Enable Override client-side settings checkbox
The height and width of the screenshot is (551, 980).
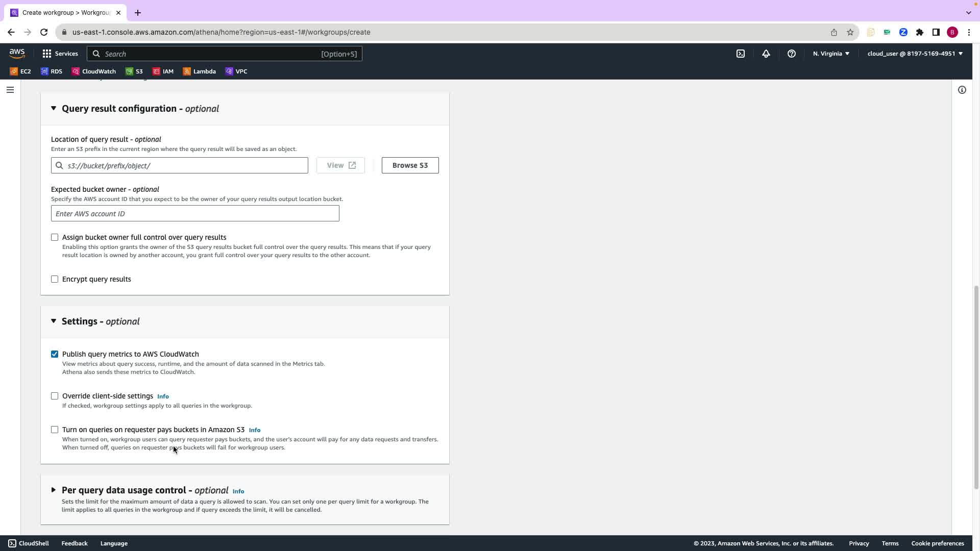[x=55, y=396]
